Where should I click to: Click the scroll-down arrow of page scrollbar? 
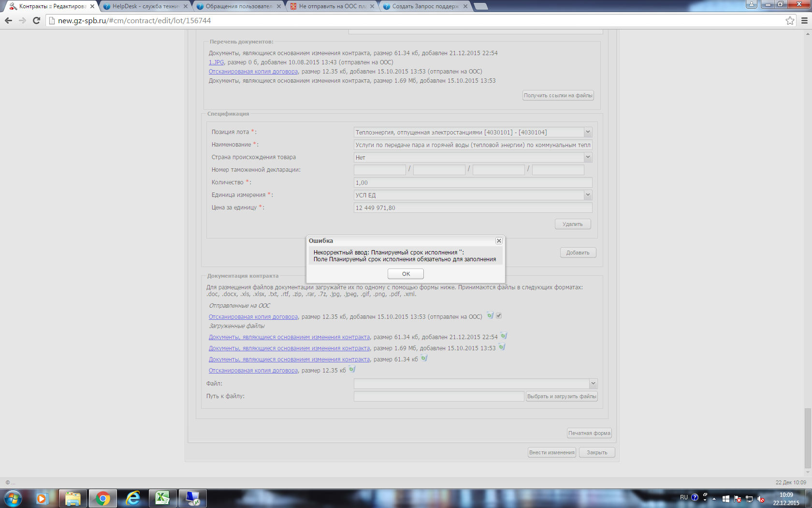click(808, 472)
